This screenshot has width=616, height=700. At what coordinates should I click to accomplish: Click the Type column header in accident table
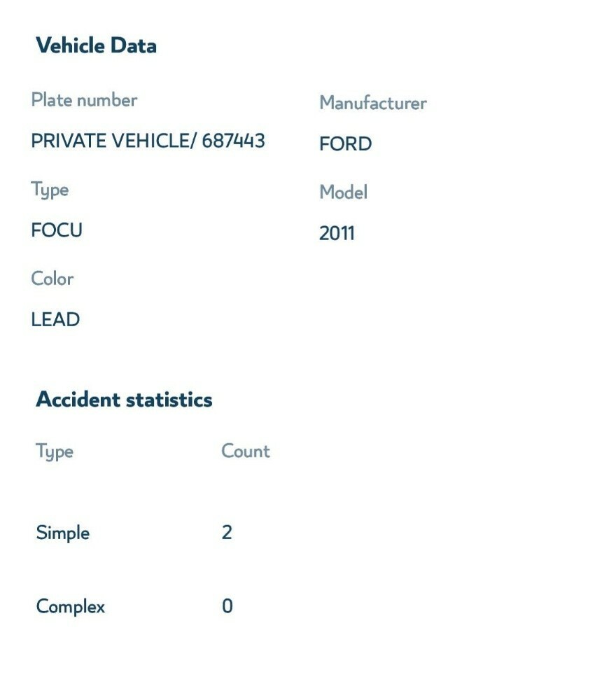click(x=55, y=451)
